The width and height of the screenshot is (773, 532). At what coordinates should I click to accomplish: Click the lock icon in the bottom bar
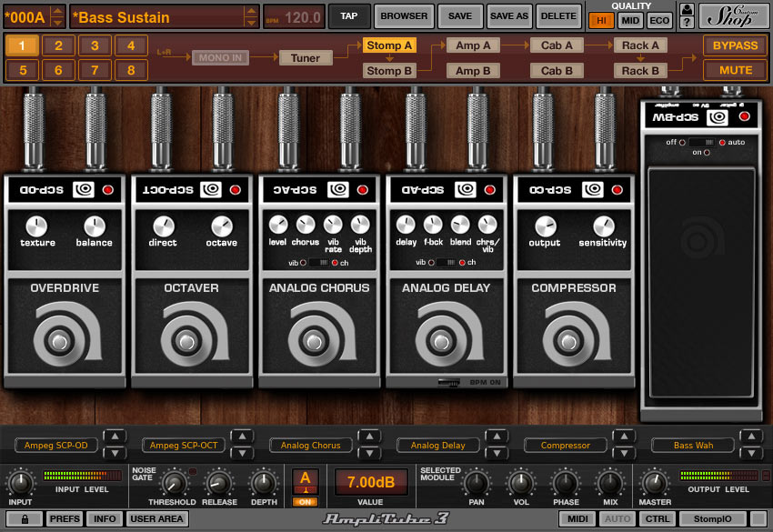[x=25, y=518]
